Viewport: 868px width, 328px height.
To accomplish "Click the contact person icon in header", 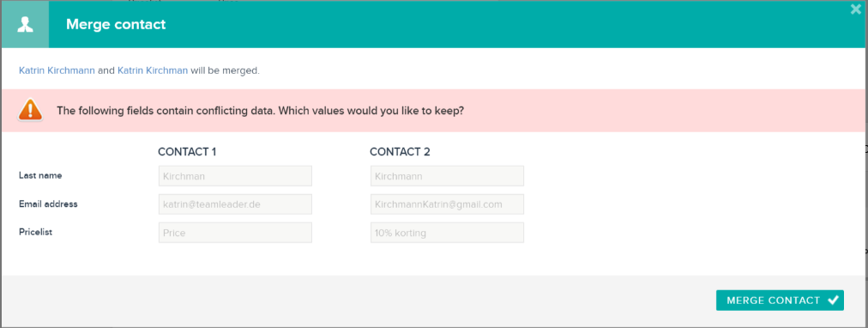I will click(25, 24).
